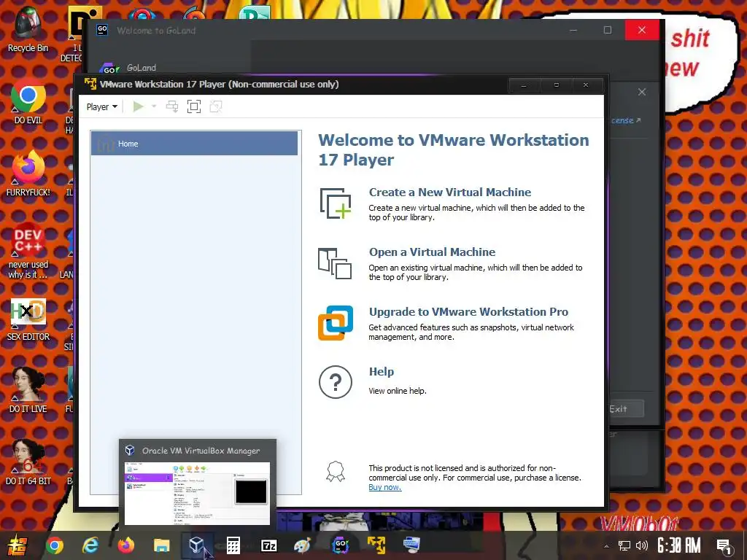The image size is (747, 560).
Task: Select the Dev C++ desktop shortcut
Action: click(28, 251)
